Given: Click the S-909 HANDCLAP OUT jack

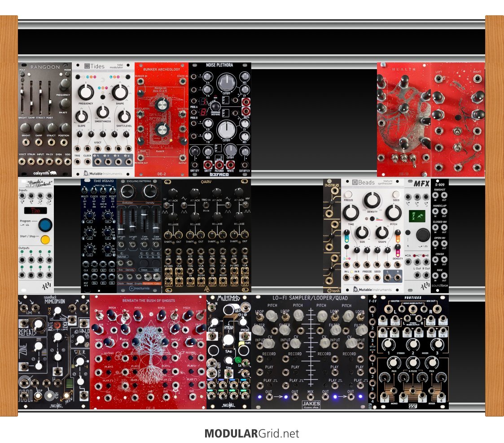Looking at the screenshot, I should pos(444,211).
